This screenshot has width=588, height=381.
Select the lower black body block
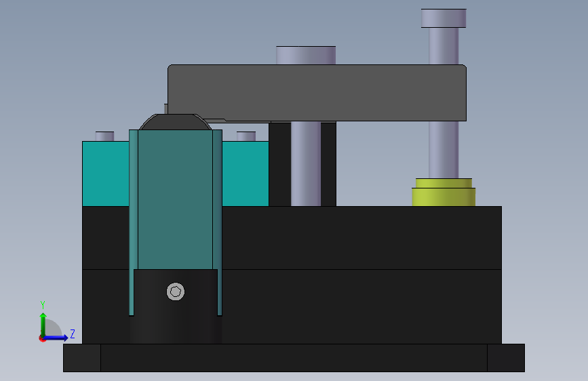(362, 306)
